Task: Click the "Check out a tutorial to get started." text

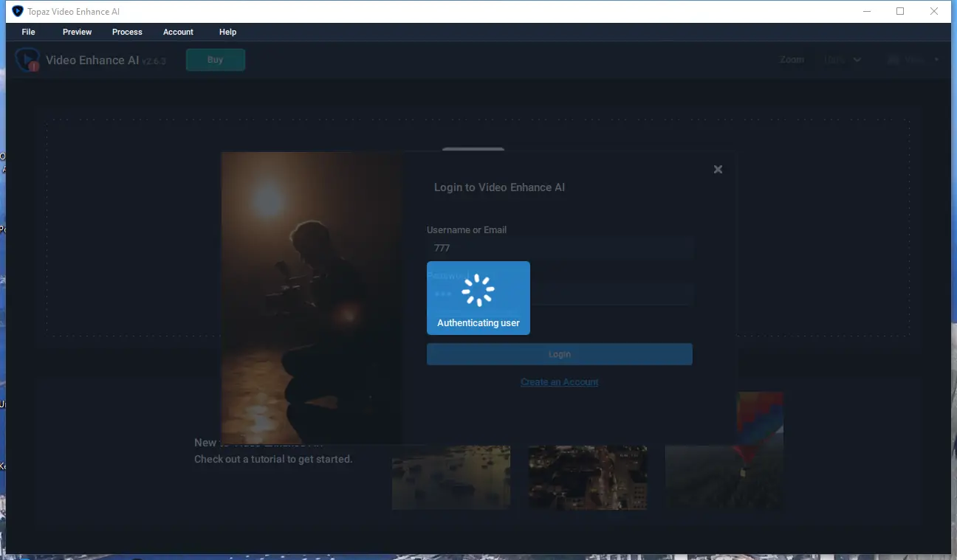Action: [273, 459]
